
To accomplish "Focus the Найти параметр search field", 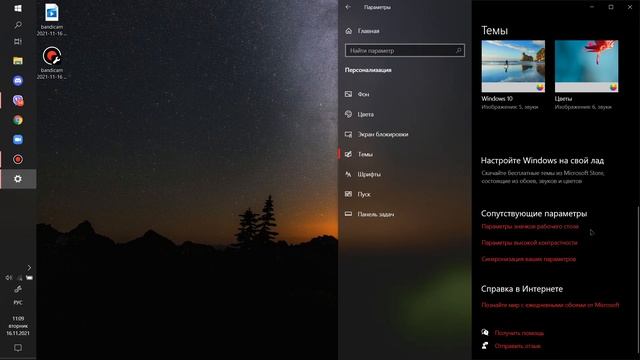I will (404, 51).
